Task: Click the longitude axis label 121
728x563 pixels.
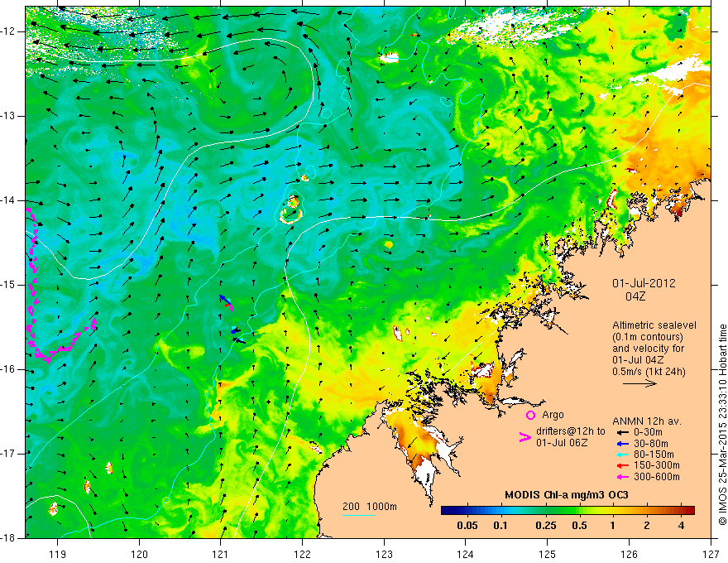Action: tap(221, 555)
